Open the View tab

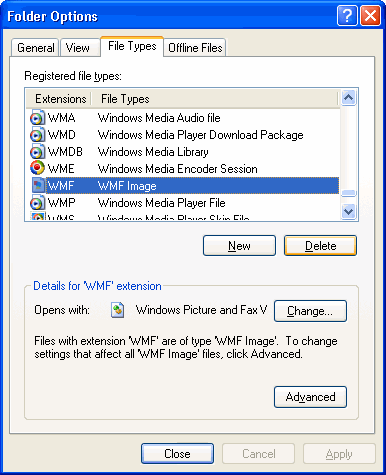[77, 48]
